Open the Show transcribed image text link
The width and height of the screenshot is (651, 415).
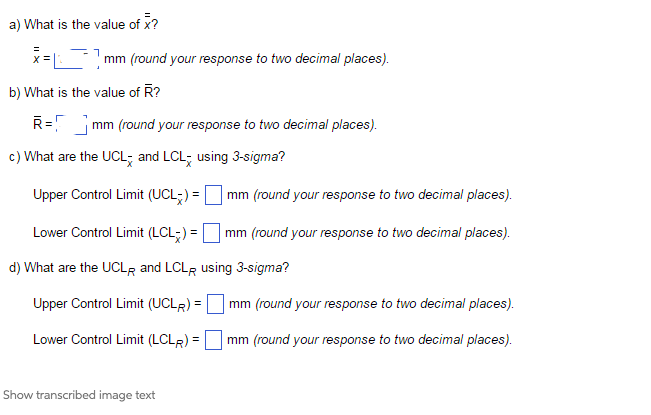[79, 395]
